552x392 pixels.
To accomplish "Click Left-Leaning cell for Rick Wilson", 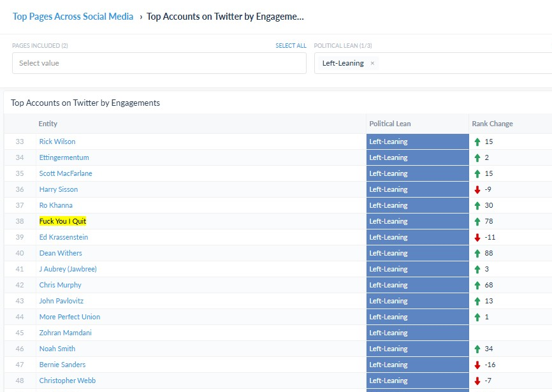I will (x=418, y=142).
